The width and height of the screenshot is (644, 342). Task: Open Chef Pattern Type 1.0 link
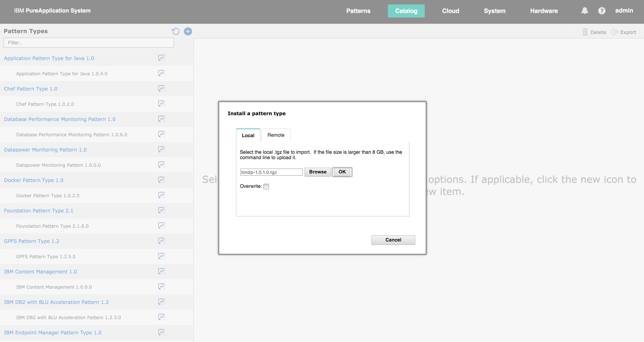click(30, 89)
